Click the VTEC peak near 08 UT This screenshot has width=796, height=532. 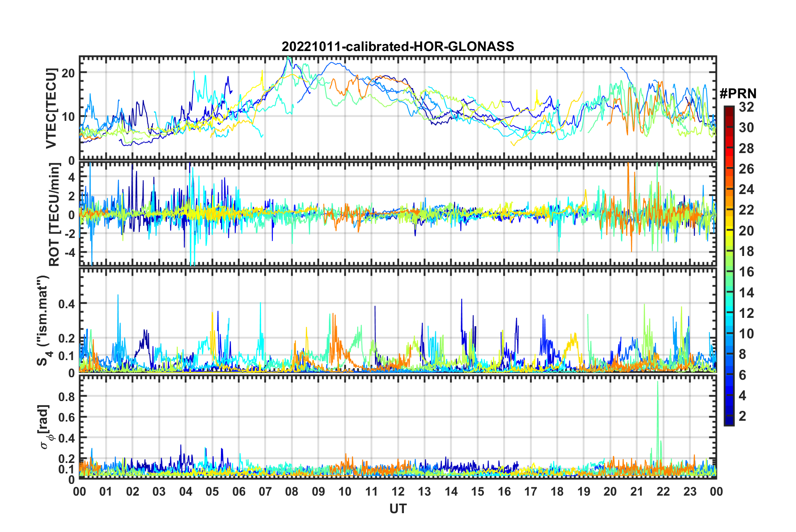288,59
